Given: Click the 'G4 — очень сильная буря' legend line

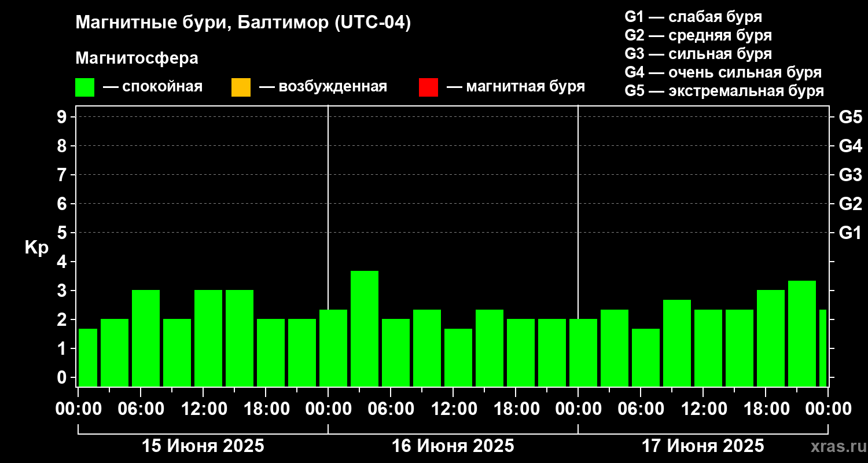Looking at the screenshot, I should tap(723, 72).
